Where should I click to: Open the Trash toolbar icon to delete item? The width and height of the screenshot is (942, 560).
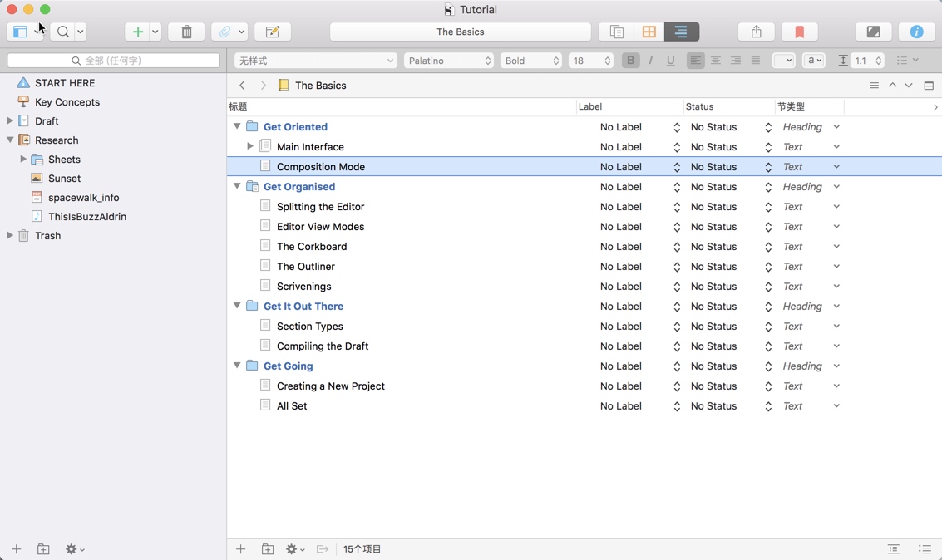click(x=186, y=32)
